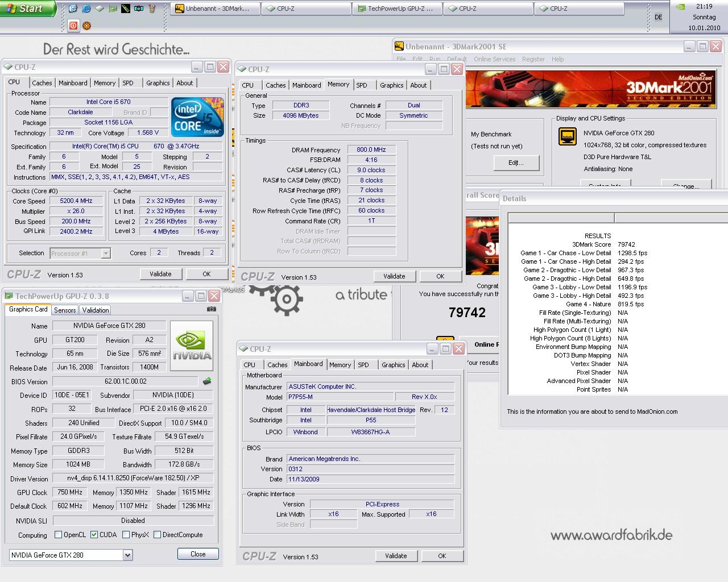Image resolution: width=728 pixels, height=582 pixels.
Task: Enable the DirectCompute checkbox
Action: (157, 535)
